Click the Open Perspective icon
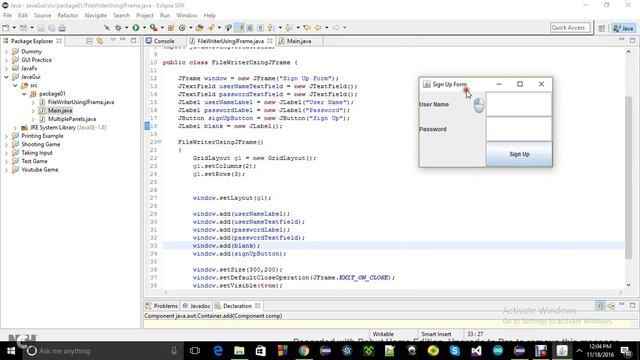The width and height of the screenshot is (640, 360). click(602, 28)
